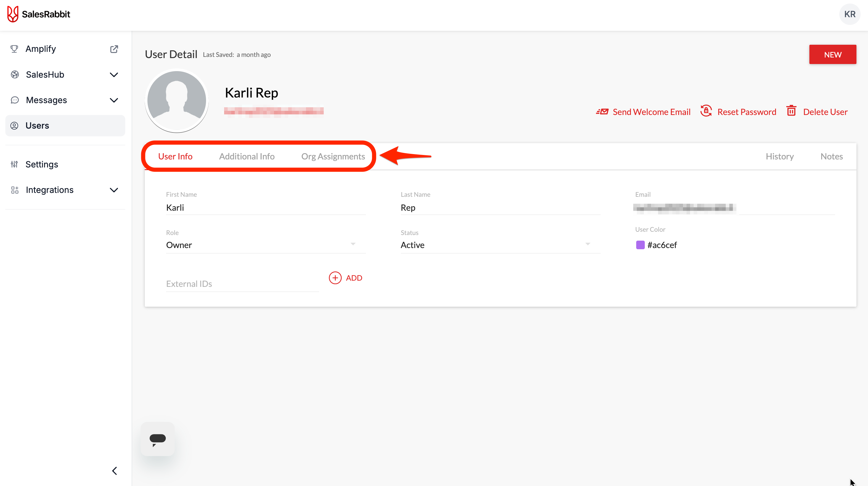Switch to the Additional Info tab
Image resolution: width=868 pixels, height=486 pixels.
[x=247, y=156]
